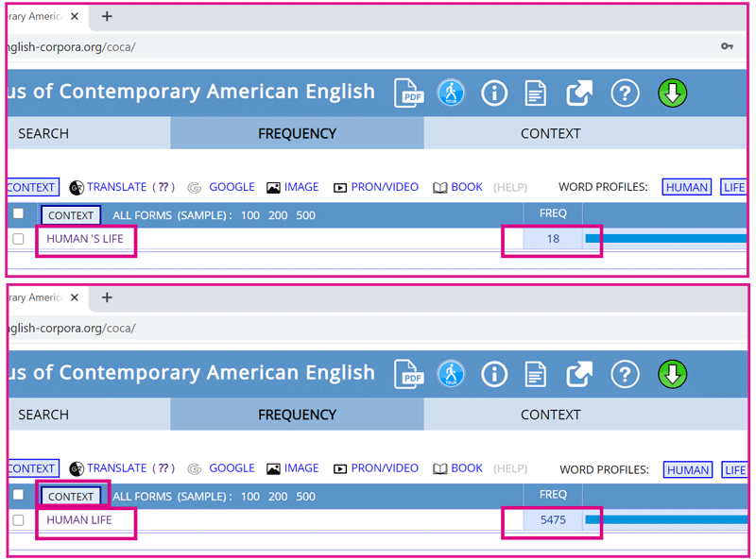Open the PDF icon in the upper screenshot header

click(x=408, y=93)
